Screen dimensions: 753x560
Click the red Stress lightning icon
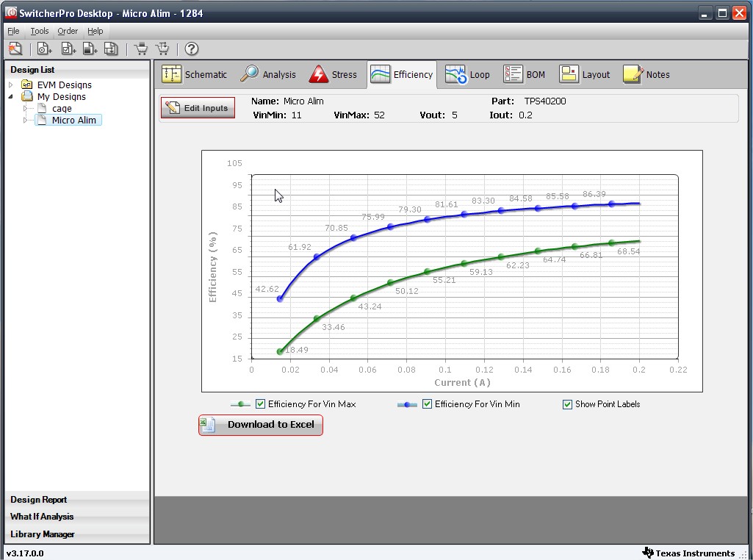[x=318, y=74]
